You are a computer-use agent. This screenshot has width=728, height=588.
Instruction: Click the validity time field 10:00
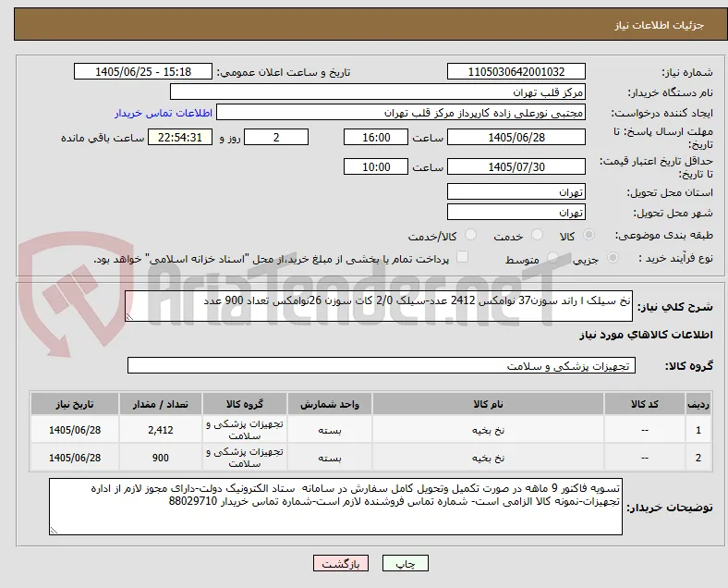[376, 166]
